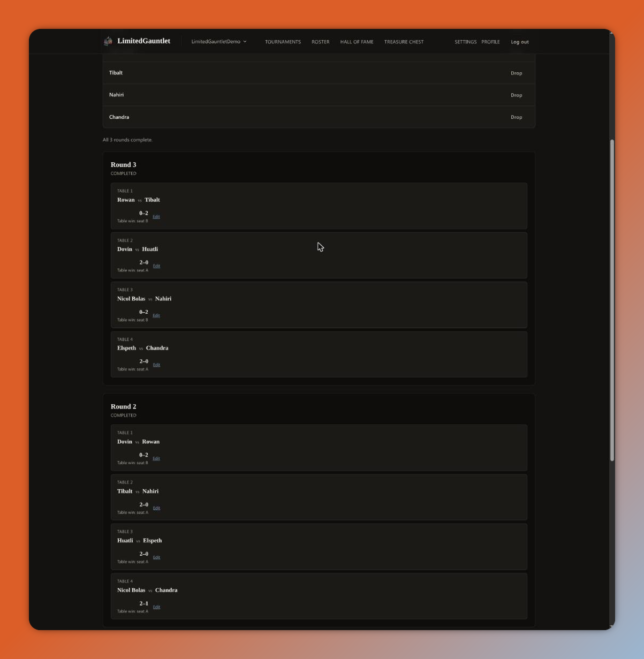Edit Round 3 Elspeth vs Chandra result
644x659 pixels.
156,365
